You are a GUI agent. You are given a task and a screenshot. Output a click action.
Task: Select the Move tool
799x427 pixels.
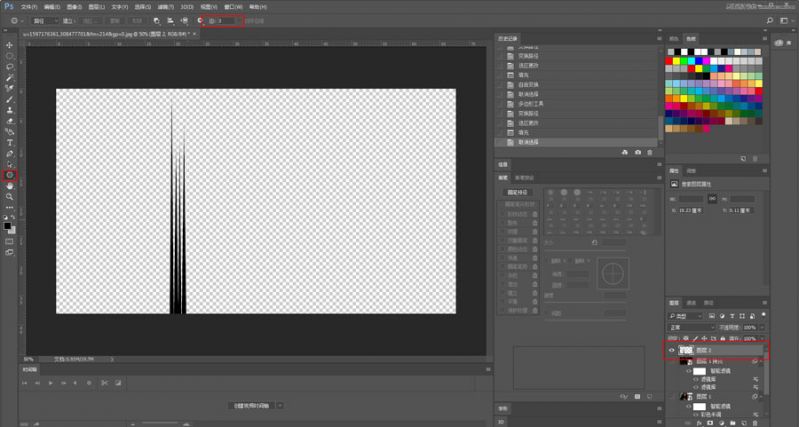[x=10, y=45]
